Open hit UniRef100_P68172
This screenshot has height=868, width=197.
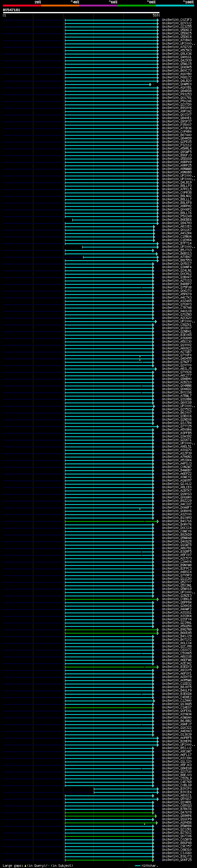coord(177,78)
